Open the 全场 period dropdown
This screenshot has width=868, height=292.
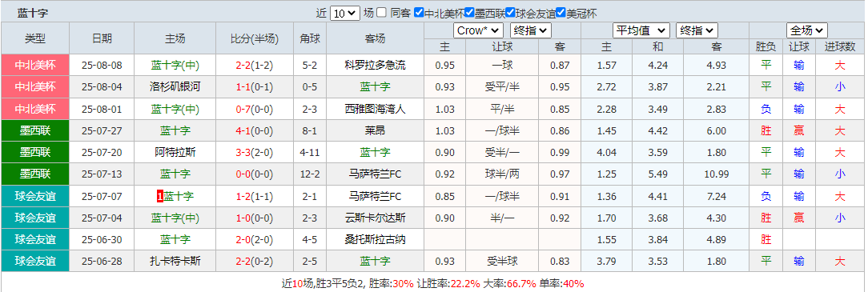pos(806,30)
